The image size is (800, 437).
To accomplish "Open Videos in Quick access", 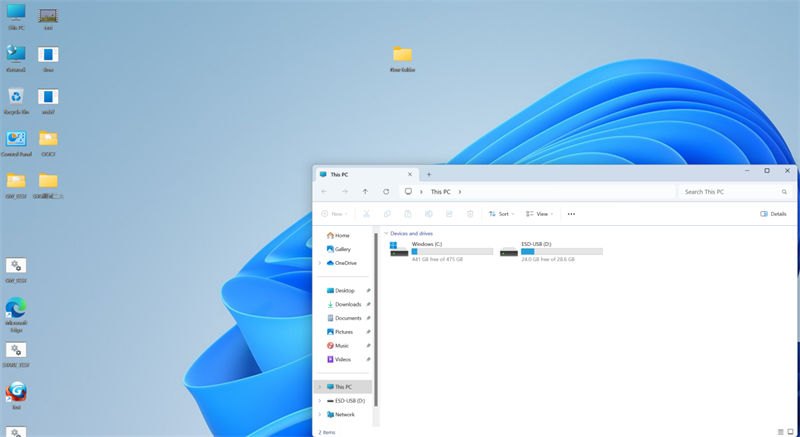I will [339, 359].
